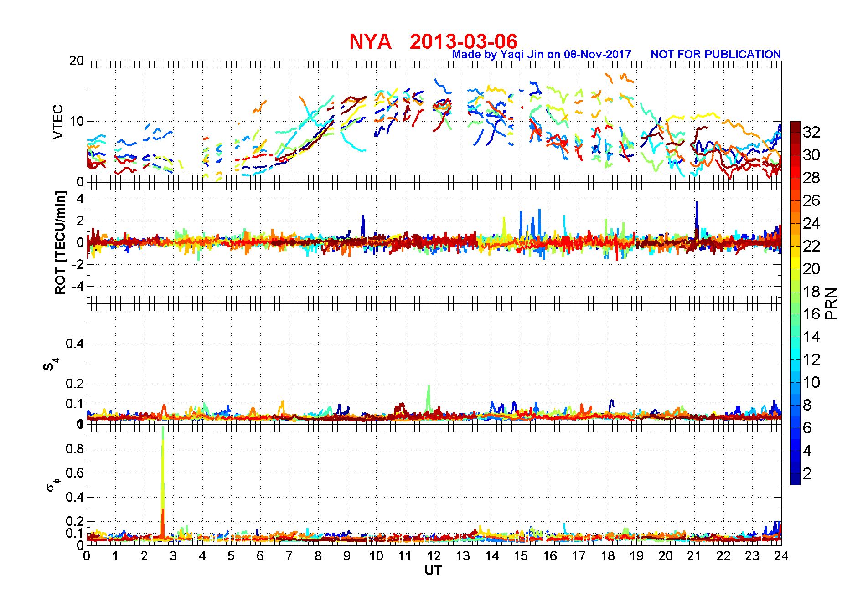Image resolution: width=868 pixels, height=606 pixels.
Task: Click the sigma-phi axis tick value 0.8
Action: [75, 449]
